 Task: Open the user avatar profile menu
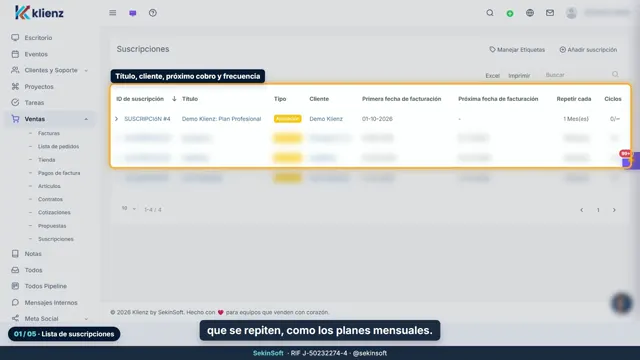[571, 13]
